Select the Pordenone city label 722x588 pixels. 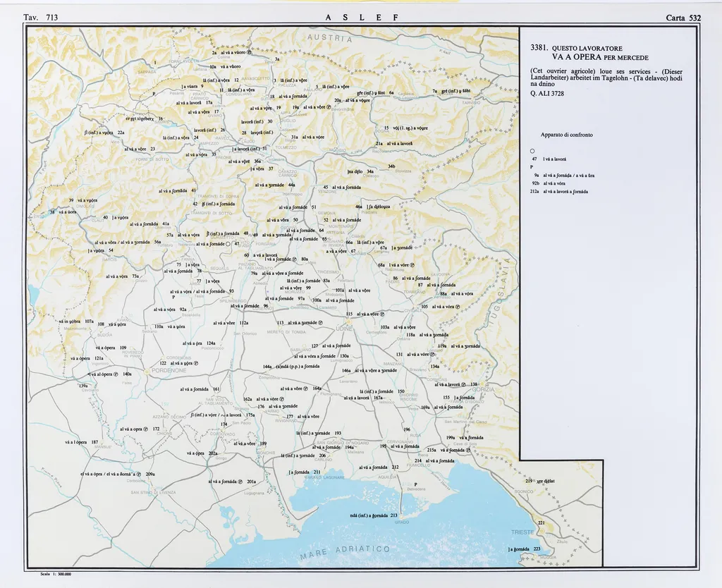[x=167, y=369]
